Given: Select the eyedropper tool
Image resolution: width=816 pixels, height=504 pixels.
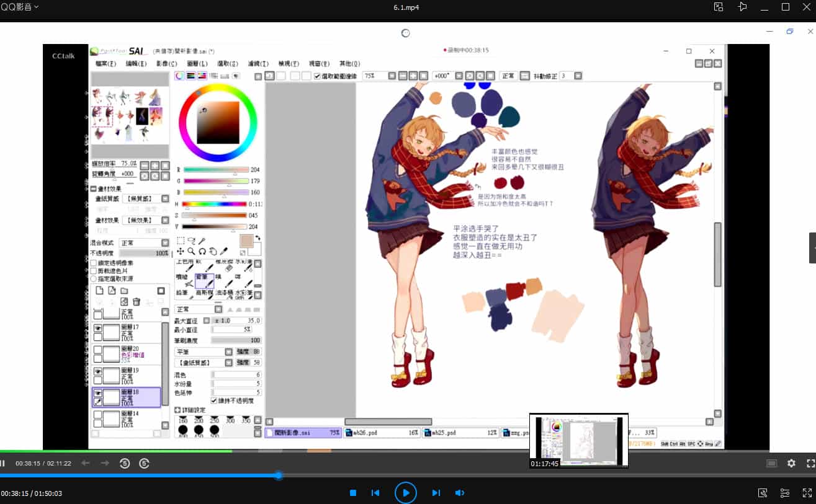Looking at the screenshot, I should 223,250.
